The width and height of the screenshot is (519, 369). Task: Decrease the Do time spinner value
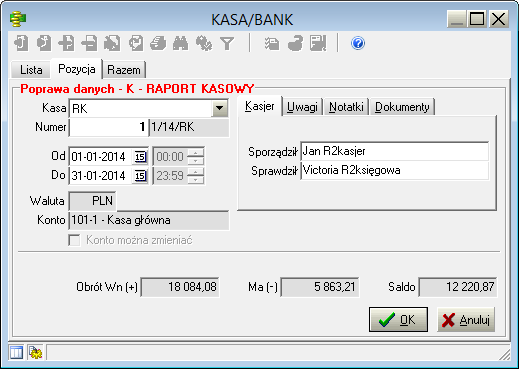[x=196, y=180]
